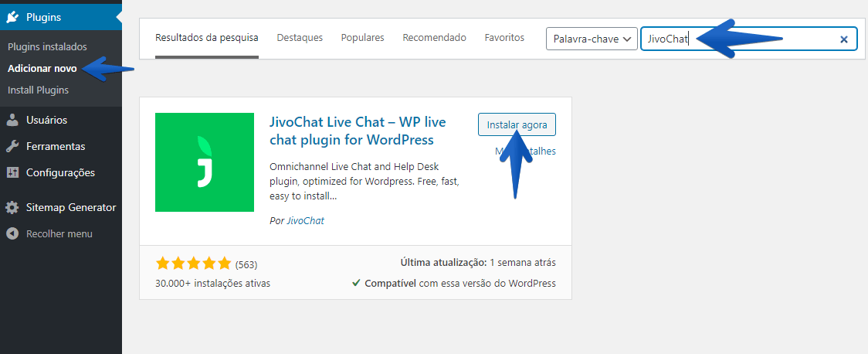Open Install Plugins submenu item
The width and height of the screenshot is (868, 354).
point(38,90)
